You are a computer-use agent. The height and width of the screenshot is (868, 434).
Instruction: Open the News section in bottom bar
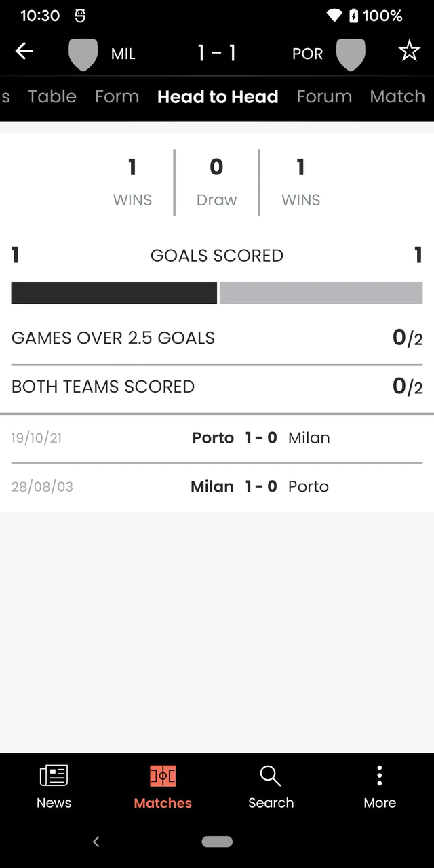(54, 785)
